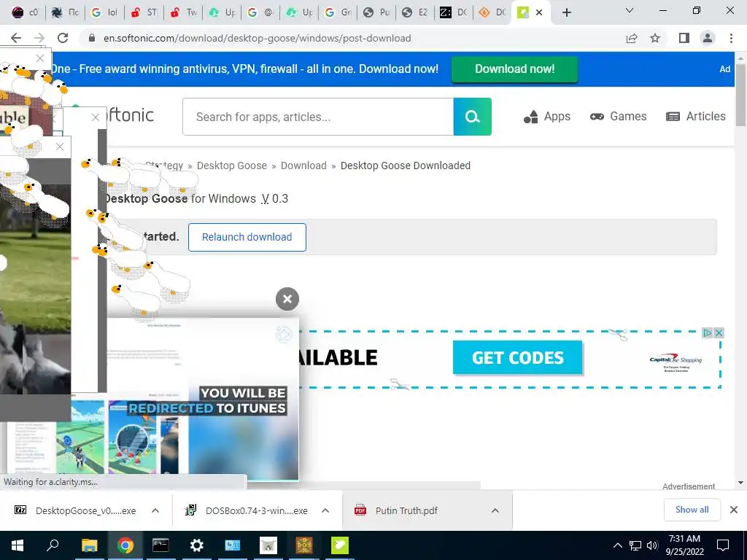This screenshot has height=560, width=747.
Task: Expand options for DesktopGoose exe download
Action: pos(155,510)
